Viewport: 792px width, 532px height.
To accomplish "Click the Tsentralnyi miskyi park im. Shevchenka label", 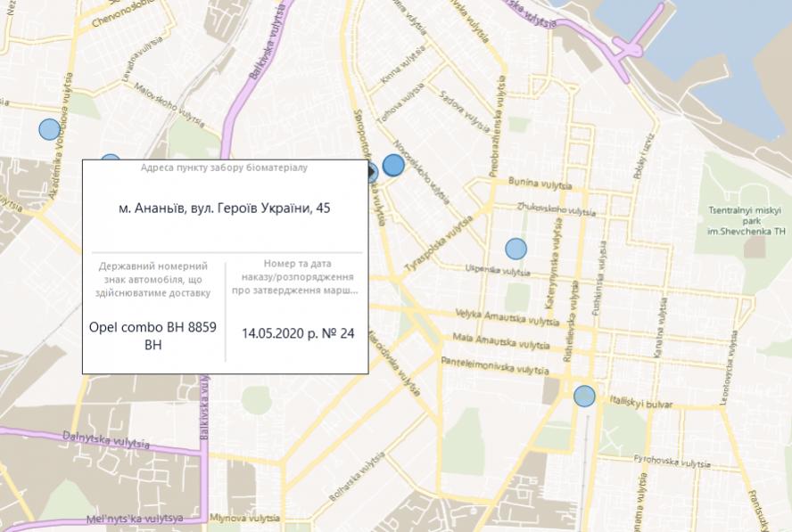I will [x=745, y=219].
